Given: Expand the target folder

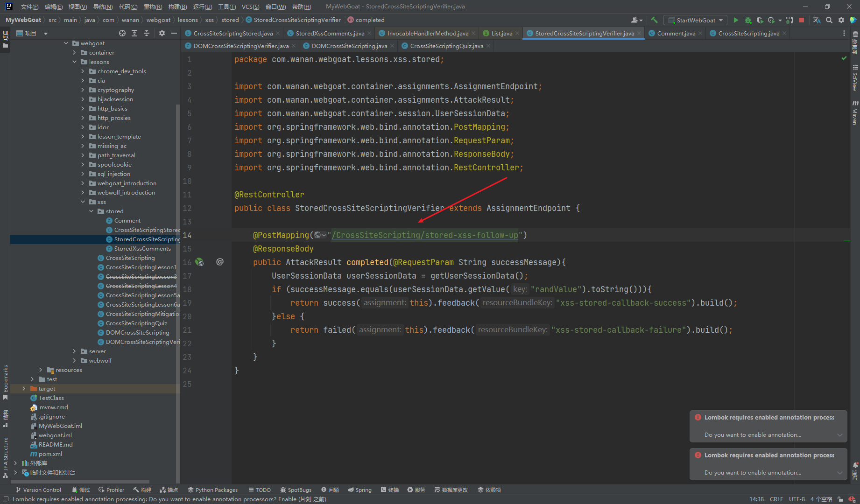Looking at the screenshot, I should tap(24, 388).
